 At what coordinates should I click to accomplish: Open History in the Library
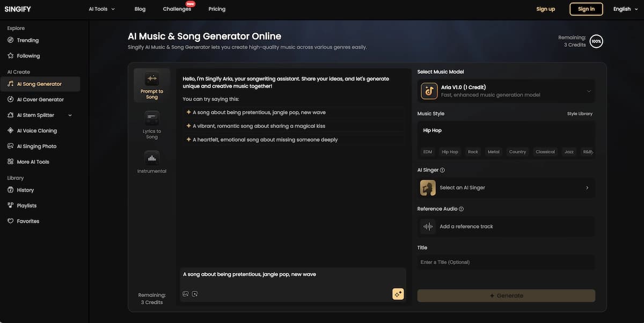click(21, 190)
